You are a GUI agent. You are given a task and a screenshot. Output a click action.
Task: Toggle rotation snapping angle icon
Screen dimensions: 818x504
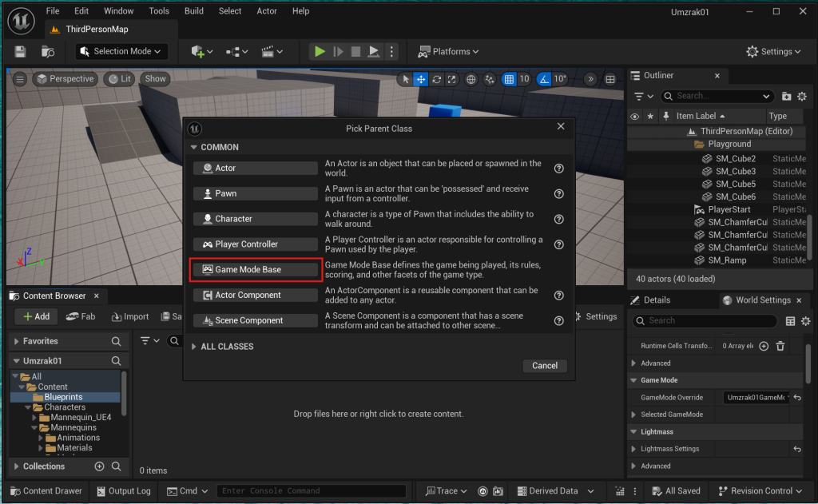point(544,79)
